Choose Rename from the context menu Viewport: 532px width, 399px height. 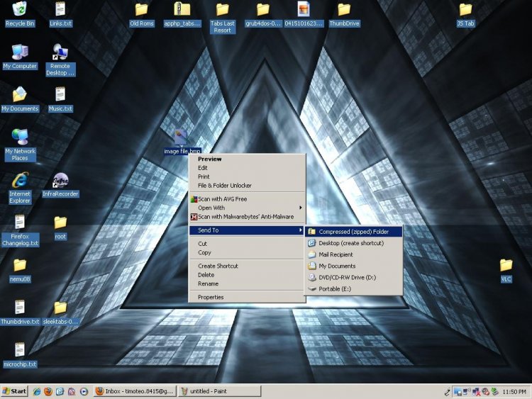[x=247, y=283]
